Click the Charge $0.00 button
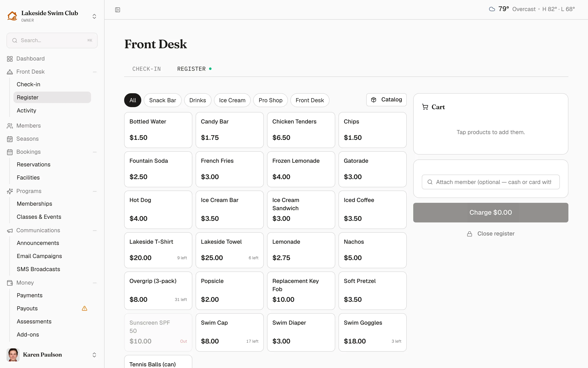This screenshot has height=368, width=588. click(x=491, y=212)
